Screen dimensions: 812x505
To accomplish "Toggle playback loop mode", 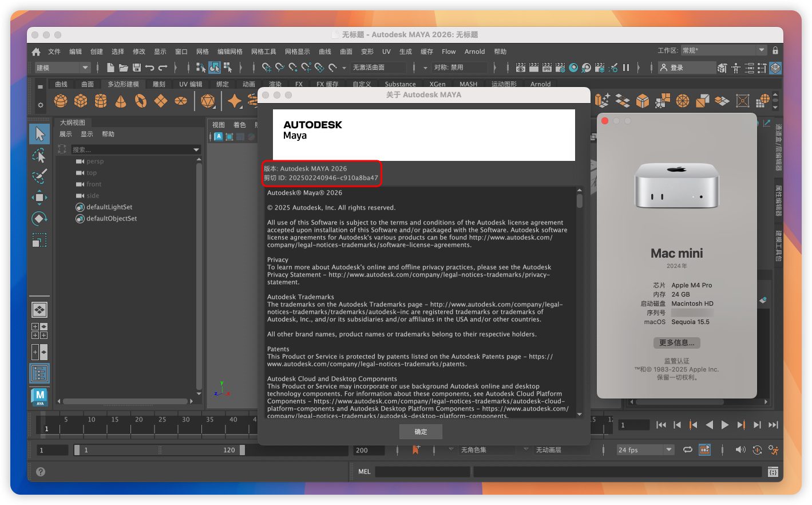I will 687,450.
